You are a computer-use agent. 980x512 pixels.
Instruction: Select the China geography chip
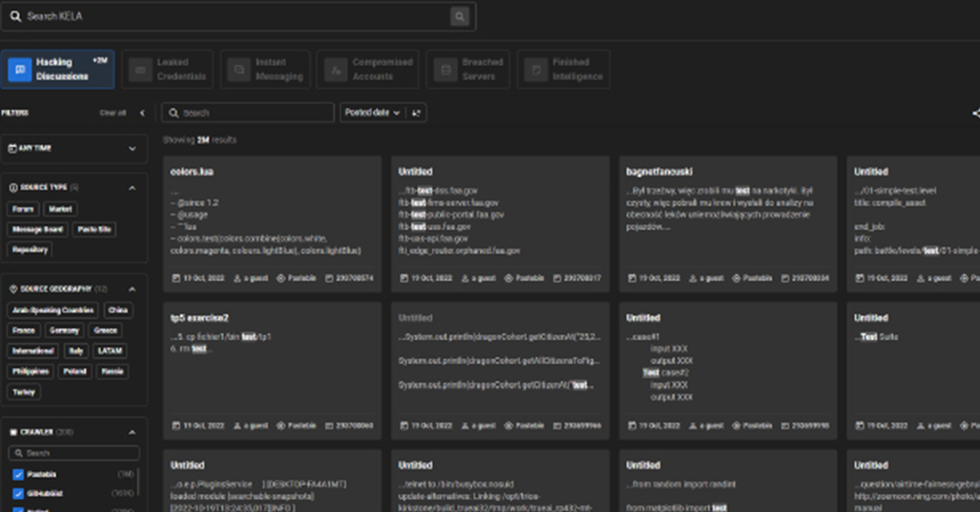(117, 310)
